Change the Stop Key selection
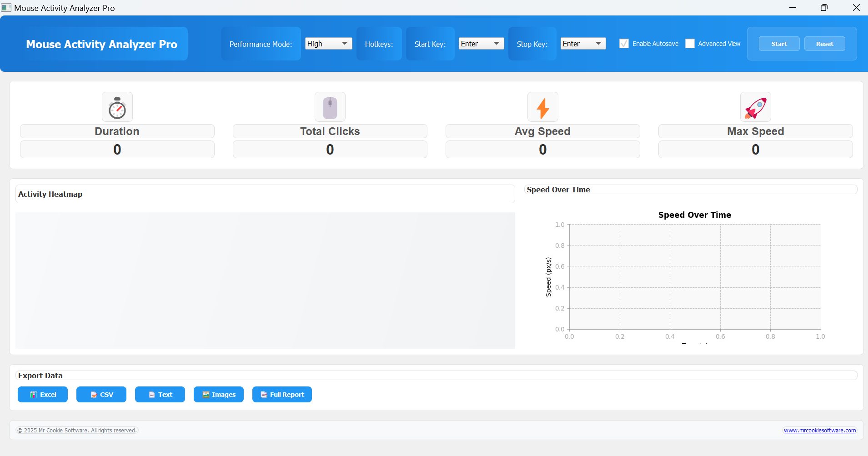 [583, 43]
